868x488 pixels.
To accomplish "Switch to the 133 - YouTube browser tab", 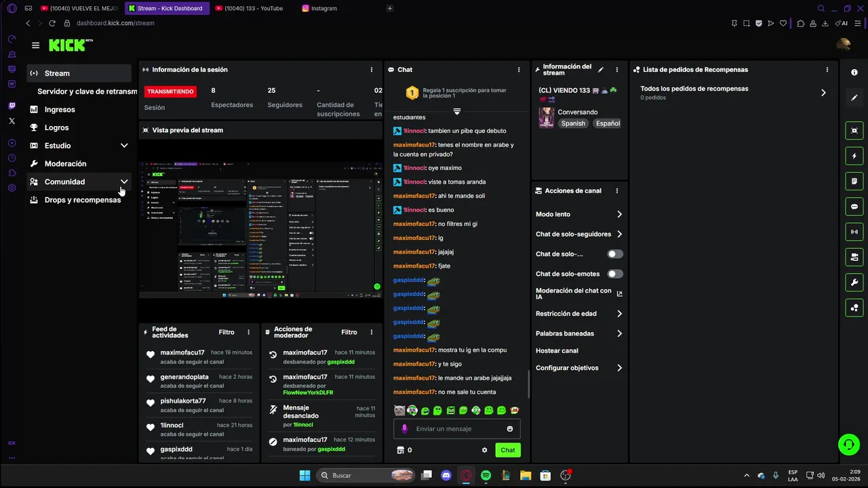I will click(x=254, y=8).
